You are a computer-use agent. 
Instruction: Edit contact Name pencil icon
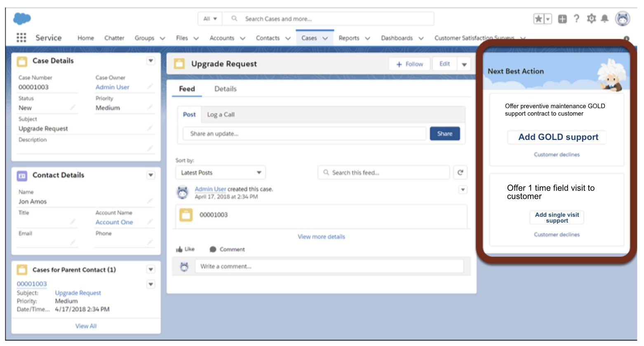click(150, 201)
